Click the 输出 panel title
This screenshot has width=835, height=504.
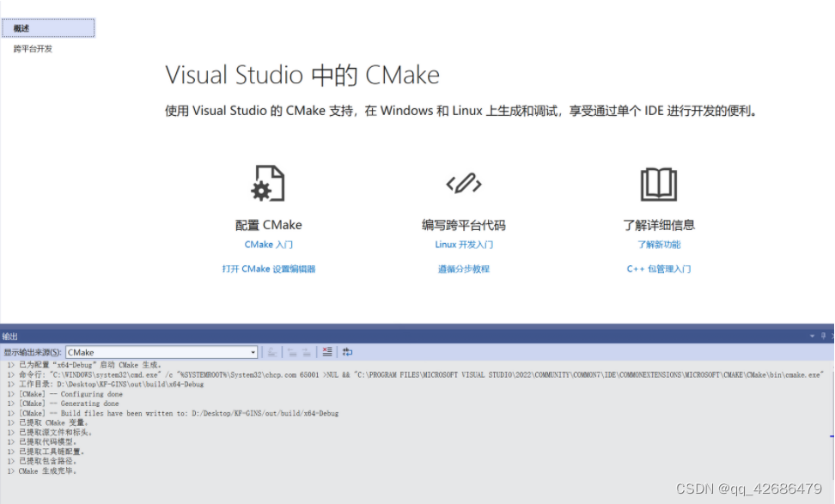(9, 337)
